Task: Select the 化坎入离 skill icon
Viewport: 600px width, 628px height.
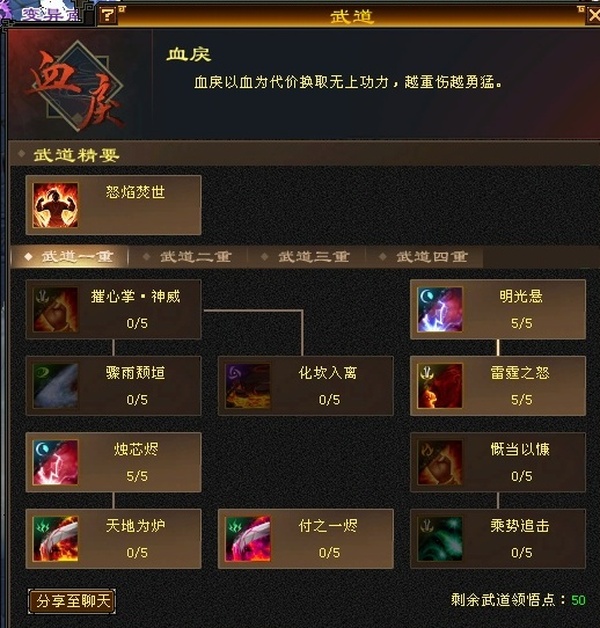Action: 248,386
